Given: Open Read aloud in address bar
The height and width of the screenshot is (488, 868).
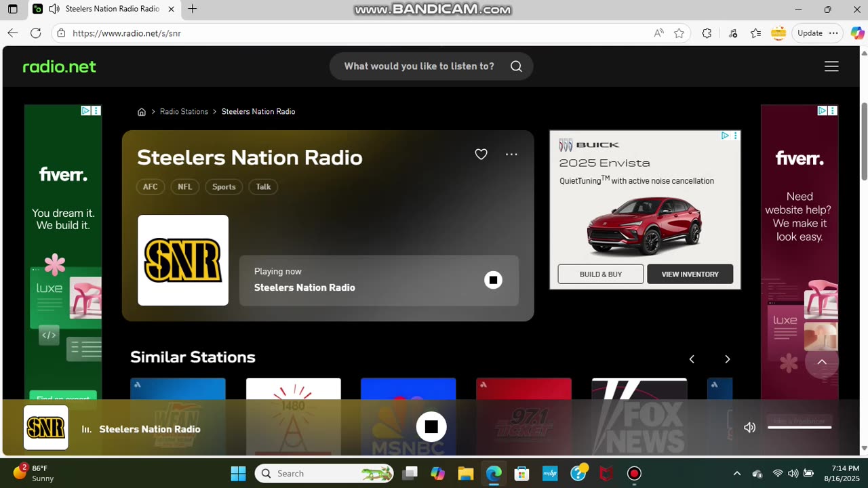Looking at the screenshot, I should coord(658,33).
